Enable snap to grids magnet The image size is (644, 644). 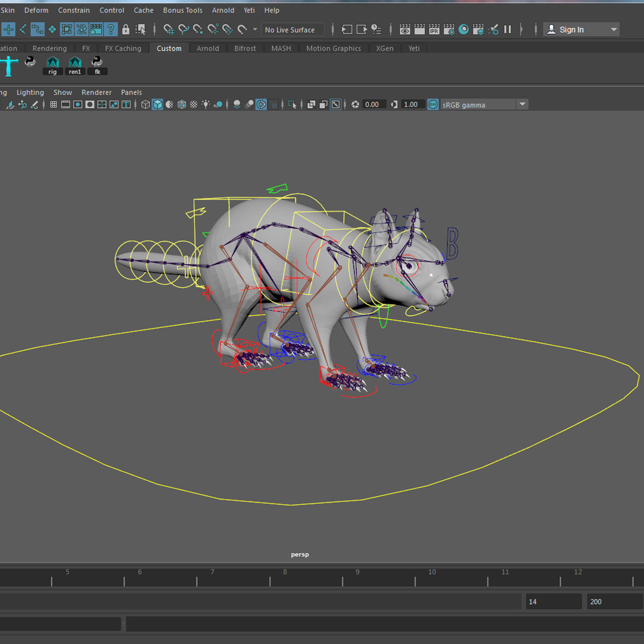[169, 29]
